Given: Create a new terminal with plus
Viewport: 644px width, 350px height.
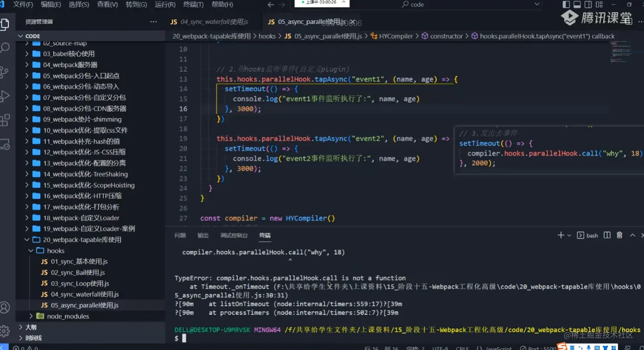Looking at the screenshot, I should click(x=561, y=235).
